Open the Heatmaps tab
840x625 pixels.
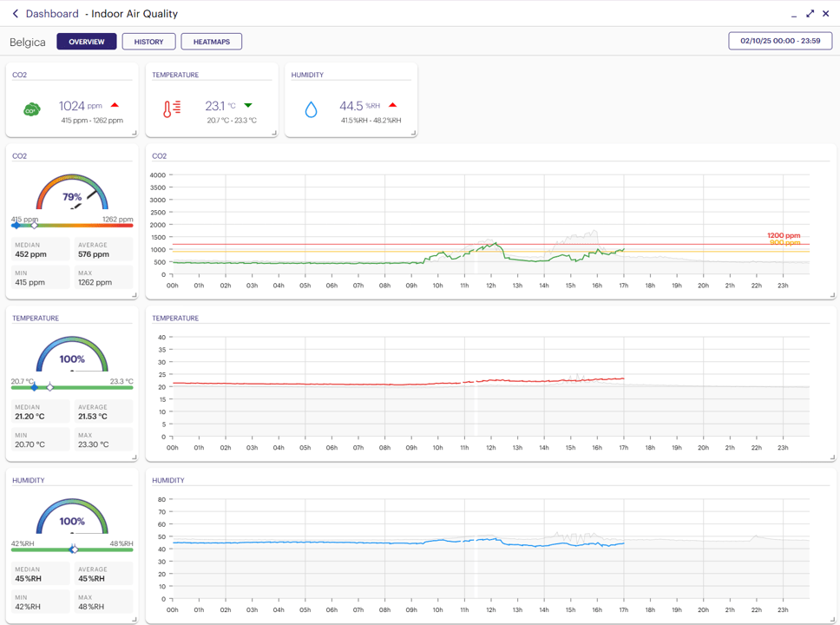[212, 42]
